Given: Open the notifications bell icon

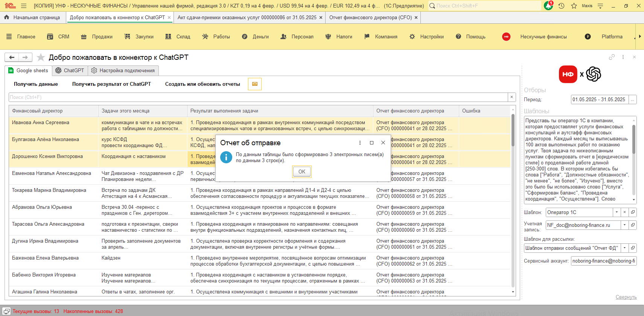Looking at the screenshot, I should point(548,6).
